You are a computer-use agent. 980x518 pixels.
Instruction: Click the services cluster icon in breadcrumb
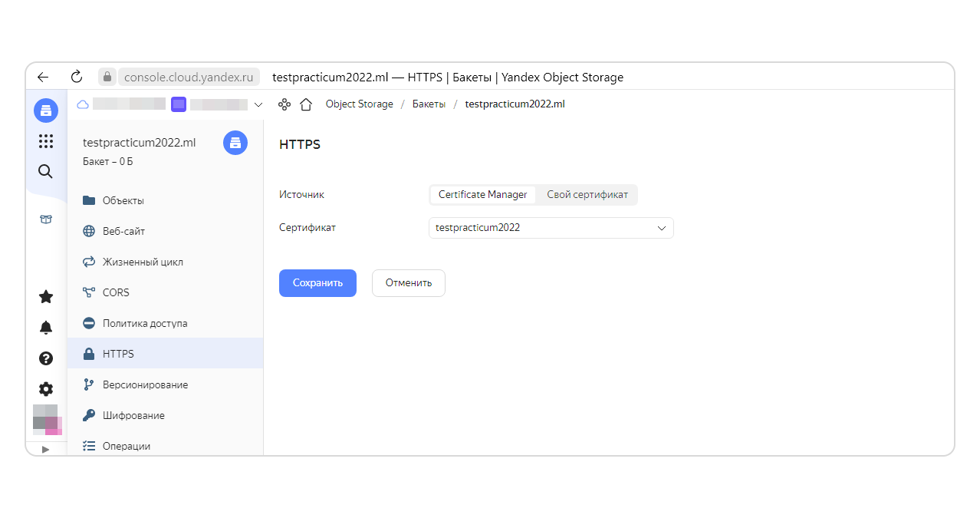pos(284,104)
